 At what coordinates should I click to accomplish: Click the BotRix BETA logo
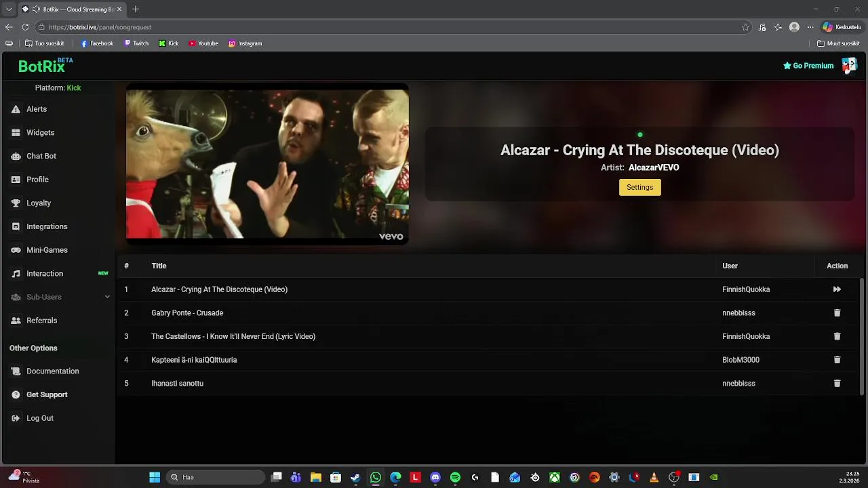click(x=45, y=66)
